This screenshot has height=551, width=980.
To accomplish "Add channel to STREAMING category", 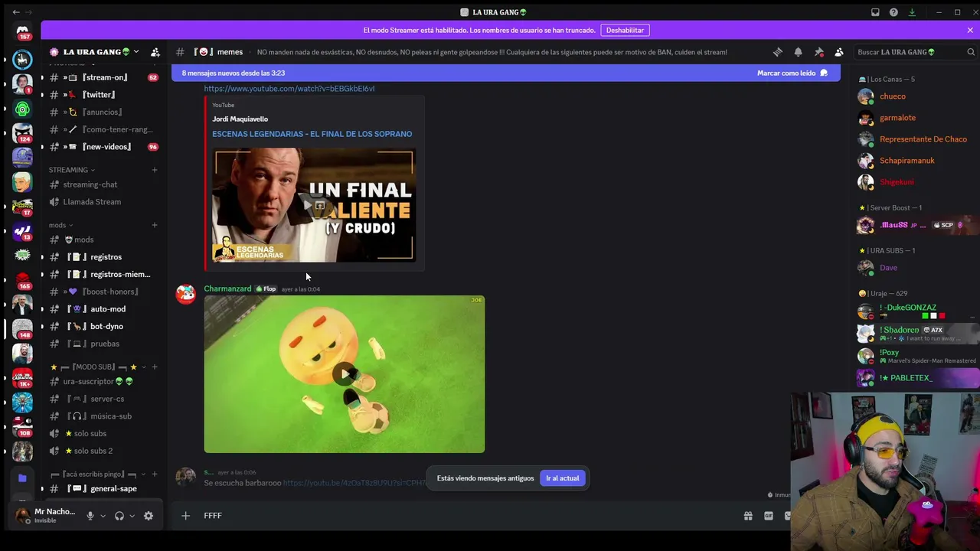I will [155, 170].
